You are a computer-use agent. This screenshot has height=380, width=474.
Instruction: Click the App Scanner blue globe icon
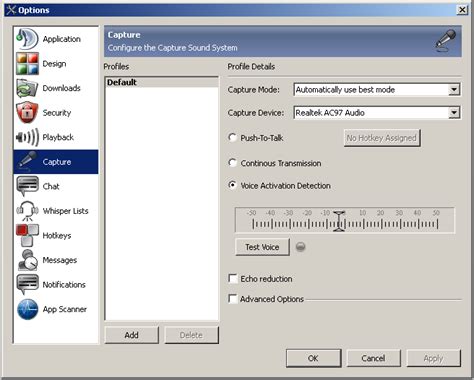(x=27, y=309)
